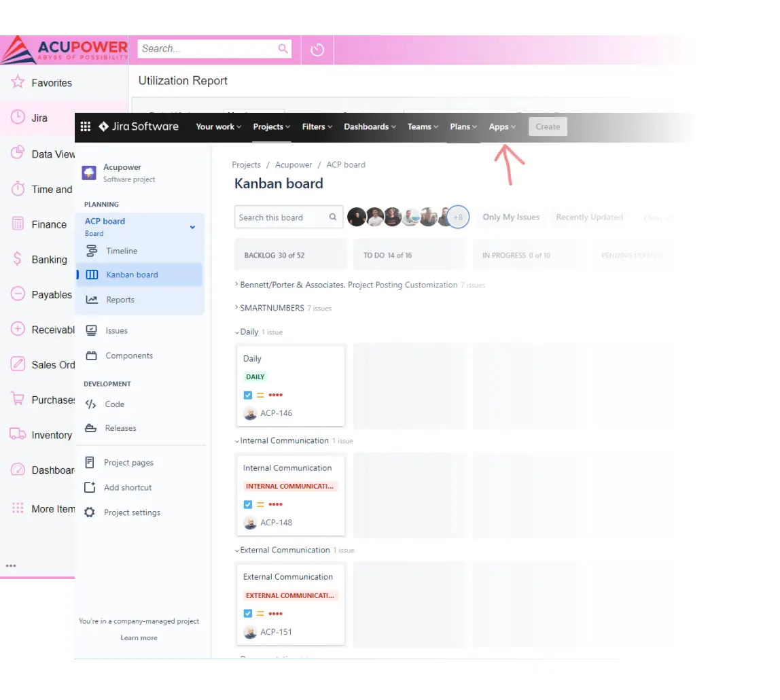
Task: Click the checkbox icon on ACP-146 card
Action: click(x=248, y=395)
